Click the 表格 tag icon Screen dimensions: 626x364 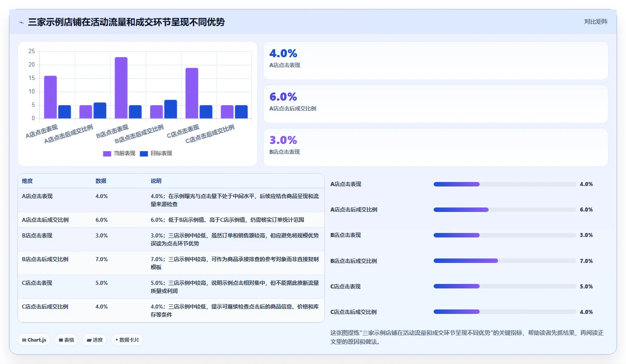point(61,340)
